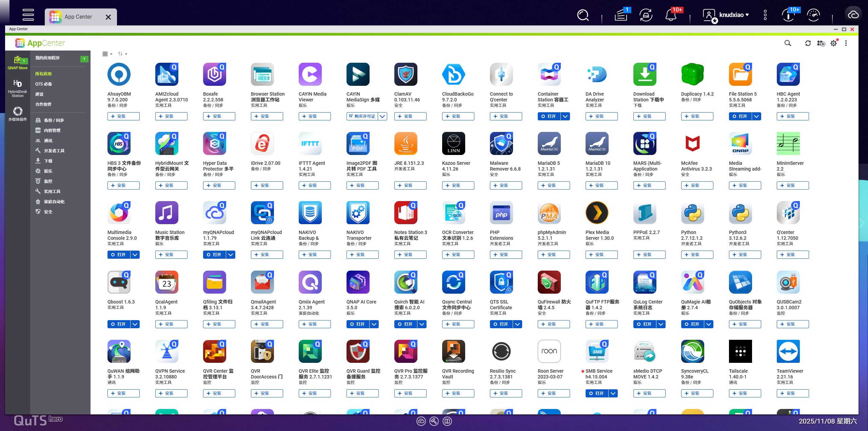Open the SMB Service app button

point(597,393)
